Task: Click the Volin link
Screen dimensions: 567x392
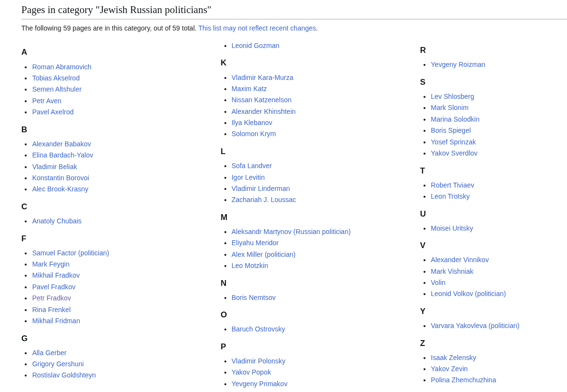Action: (x=438, y=283)
